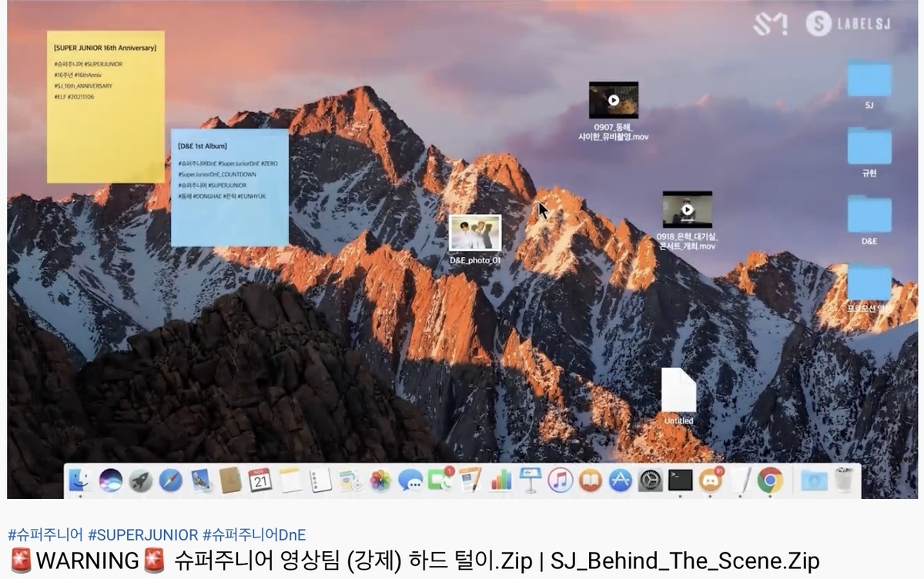
Task: Open the App Store icon
Action: coord(620,480)
